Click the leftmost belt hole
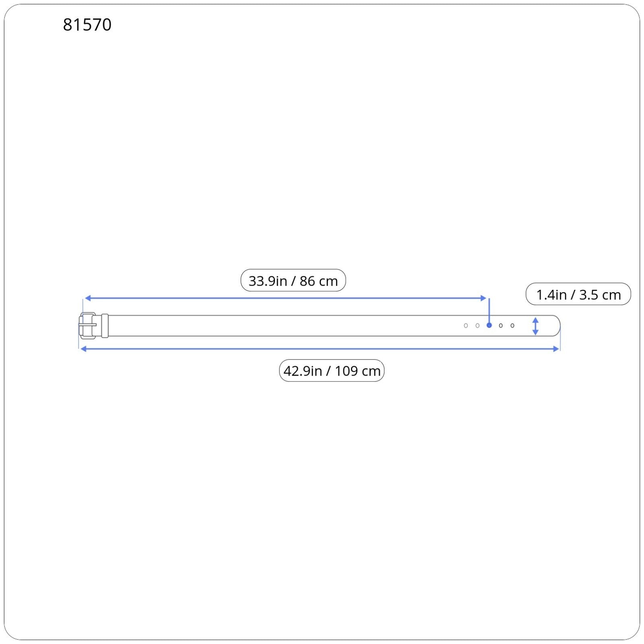The image size is (644, 644). click(466, 326)
